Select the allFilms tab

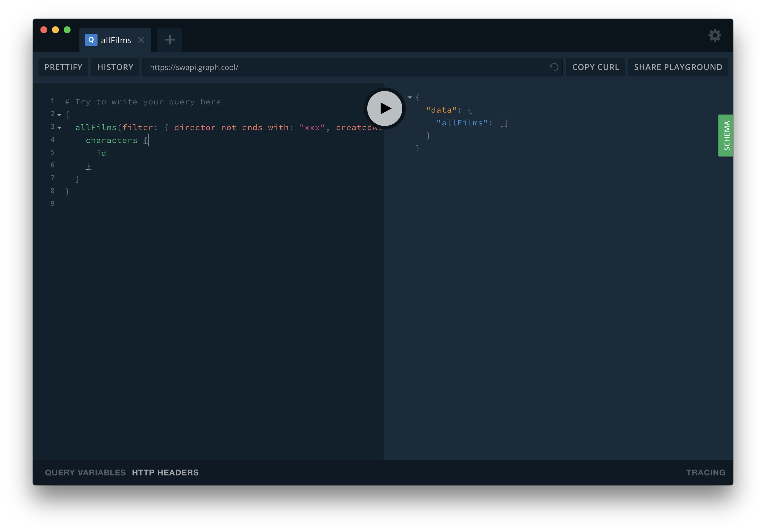pos(115,40)
